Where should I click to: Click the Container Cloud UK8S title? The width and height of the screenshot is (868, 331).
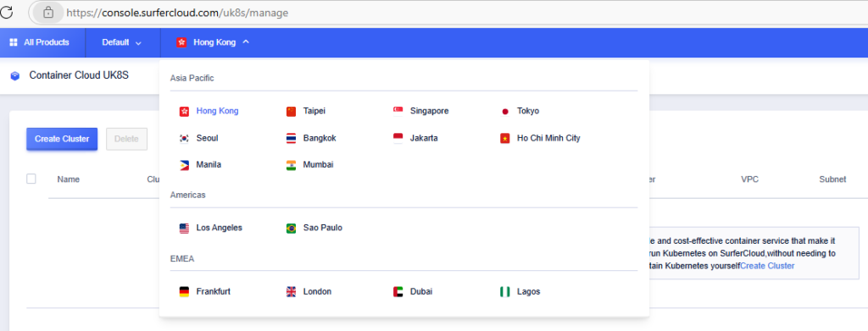pos(79,75)
